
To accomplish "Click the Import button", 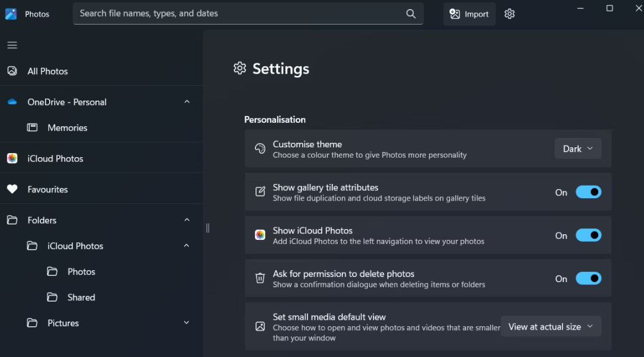I will [x=469, y=14].
